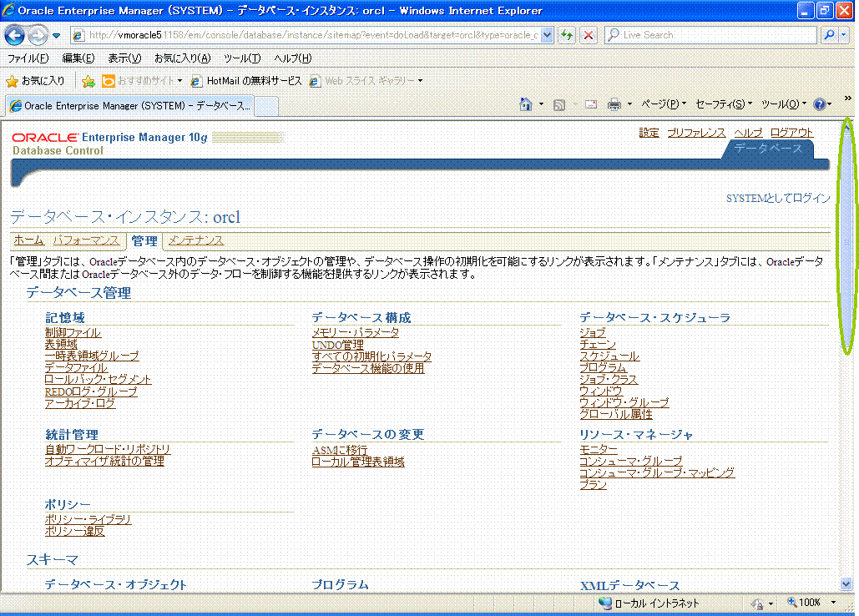This screenshot has height=616, width=859.
Task: Click the empty new tab button
Action: 267,106
